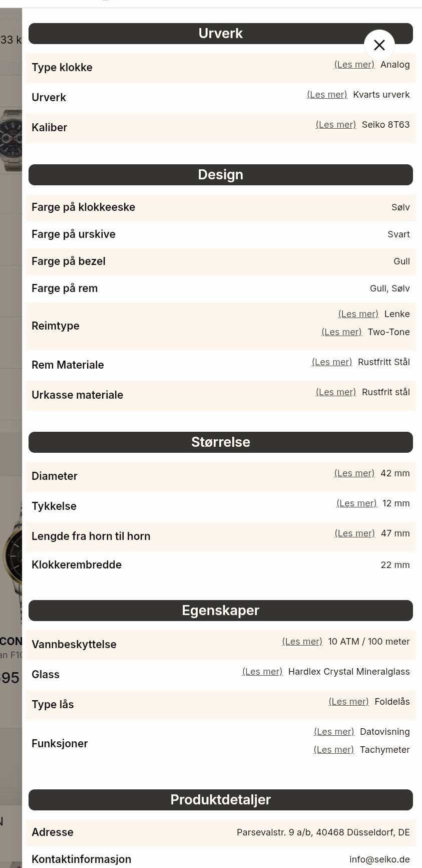This screenshot has width=422, height=868.
Task: Open 'Les mer' next to Diameter 42 mm
Action: tap(354, 473)
